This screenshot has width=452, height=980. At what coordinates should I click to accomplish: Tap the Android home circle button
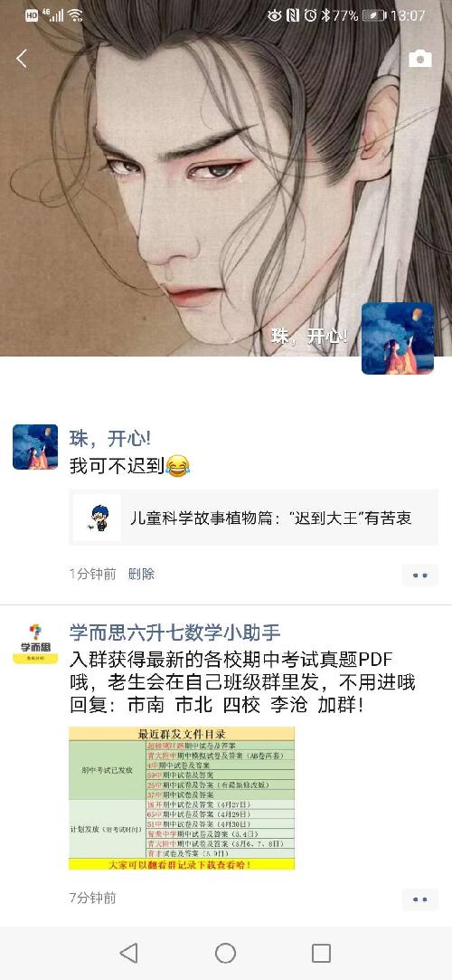(x=225, y=953)
